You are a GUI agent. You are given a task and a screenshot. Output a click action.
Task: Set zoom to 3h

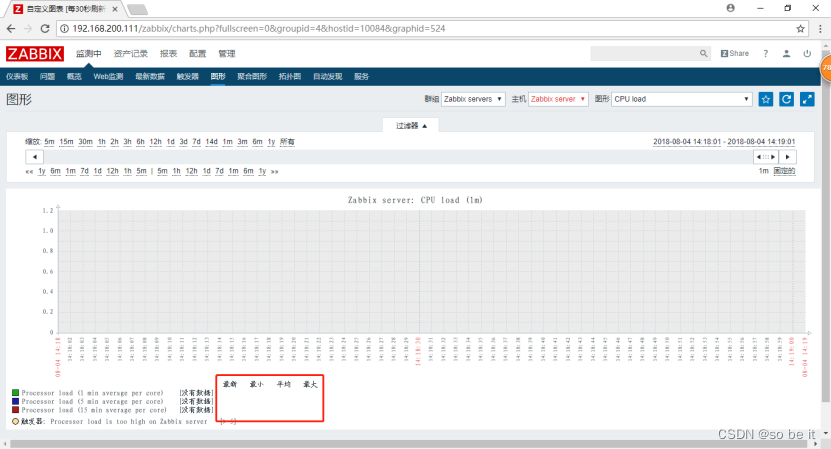click(x=127, y=142)
